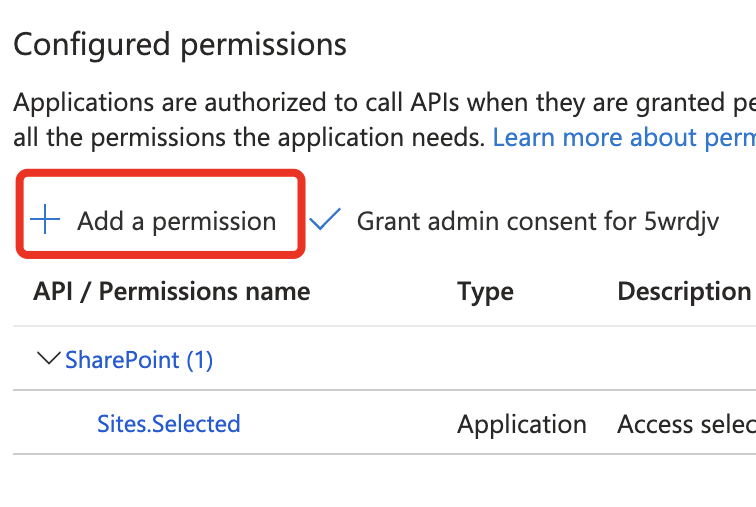Sort by API / Permissions name column

pos(171,292)
